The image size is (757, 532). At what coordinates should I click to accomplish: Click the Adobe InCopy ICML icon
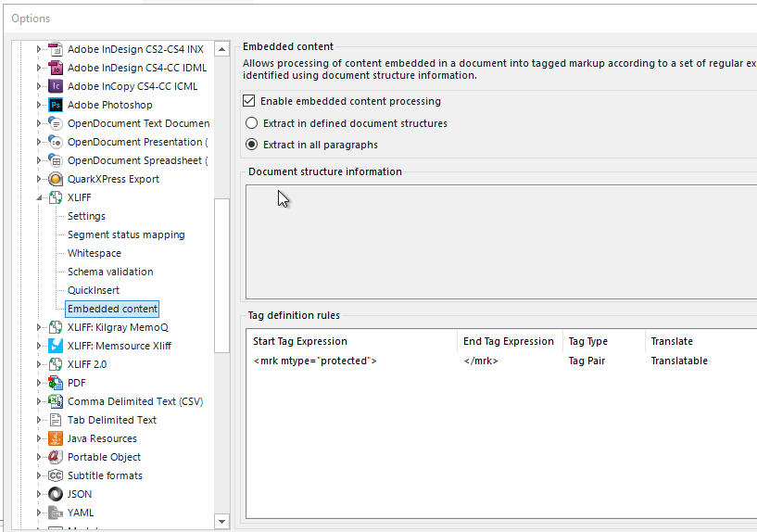coord(56,86)
